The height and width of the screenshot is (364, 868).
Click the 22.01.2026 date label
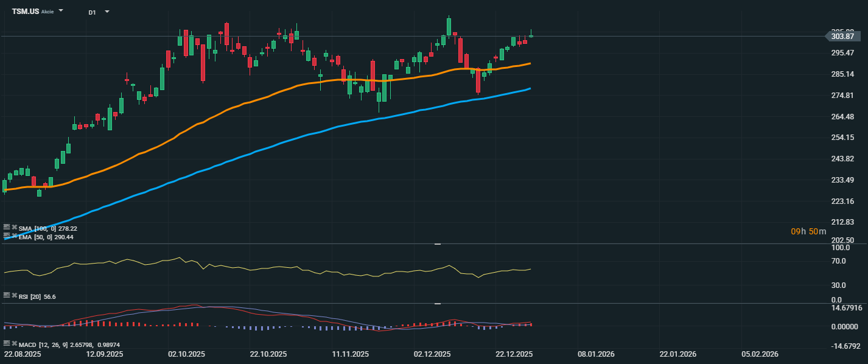point(678,354)
